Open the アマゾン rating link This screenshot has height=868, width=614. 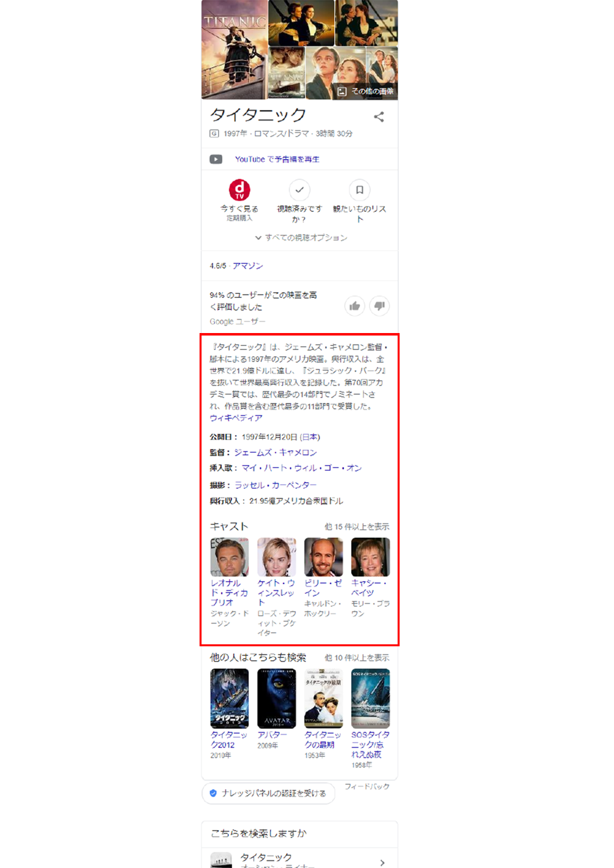tap(248, 266)
